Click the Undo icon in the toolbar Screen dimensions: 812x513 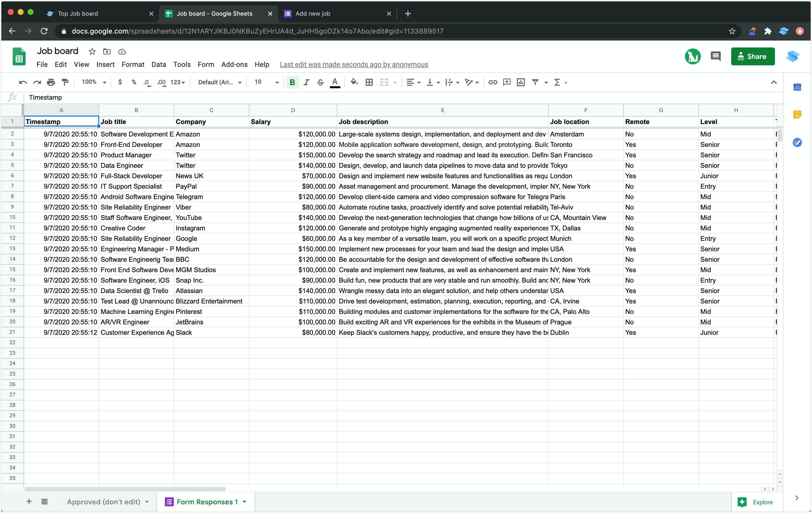(23, 82)
